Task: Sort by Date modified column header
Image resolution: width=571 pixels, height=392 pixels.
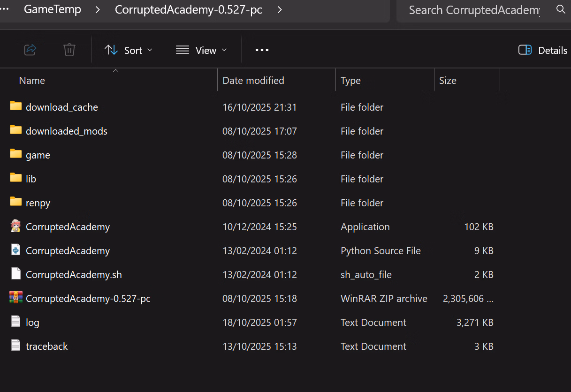Action: [253, 81]
